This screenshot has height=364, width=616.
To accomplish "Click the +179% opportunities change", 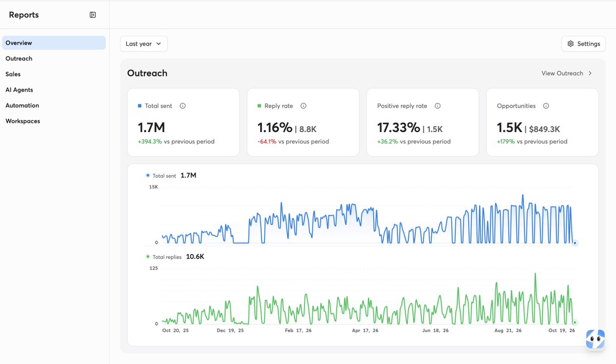I will [x=506, y=142].
